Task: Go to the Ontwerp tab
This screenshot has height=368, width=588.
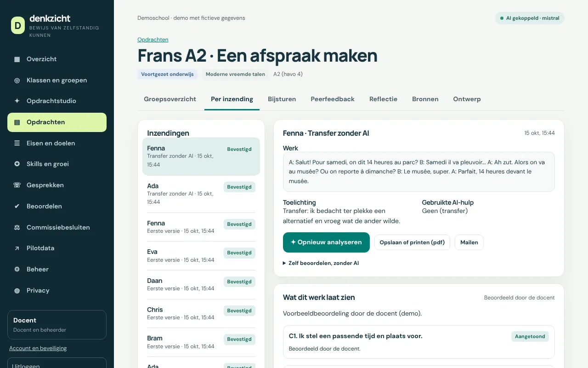Action: [467, 99]
